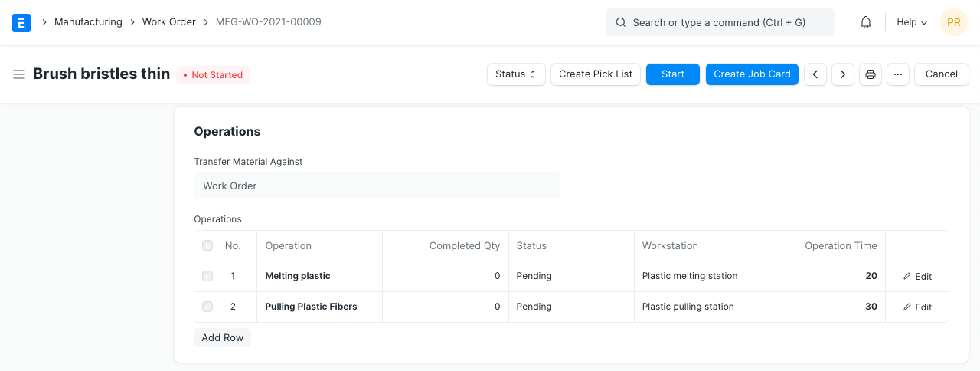The width and height of the screenshot is (980, 371).
Task: Expand the Help dropdown menu
Action: (x=912, y=23)
